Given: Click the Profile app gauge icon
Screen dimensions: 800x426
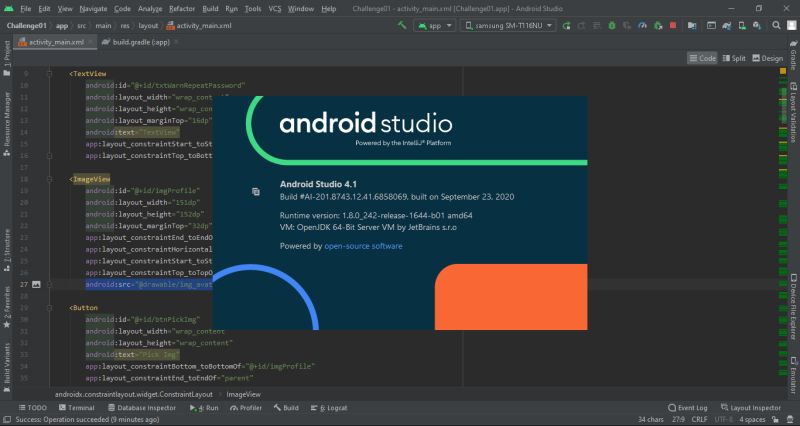Looking at the screenshot, I should [x=642, y=26].
